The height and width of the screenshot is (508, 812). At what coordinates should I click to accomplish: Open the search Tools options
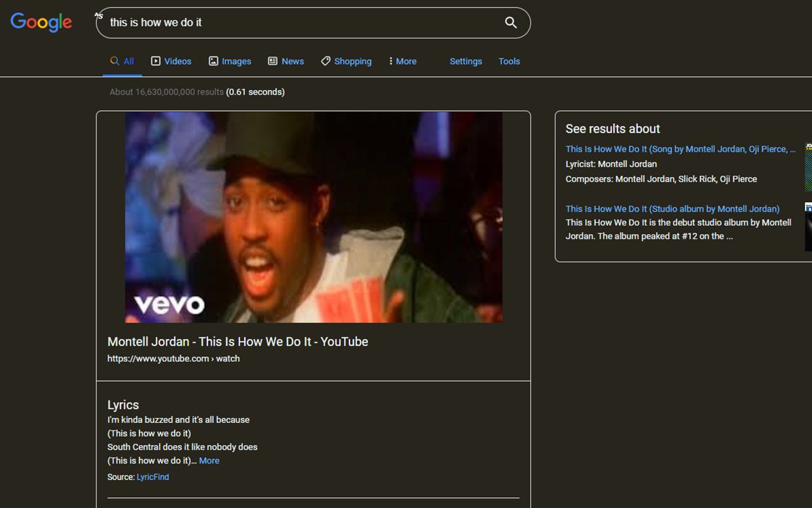[x=509, y=61]
